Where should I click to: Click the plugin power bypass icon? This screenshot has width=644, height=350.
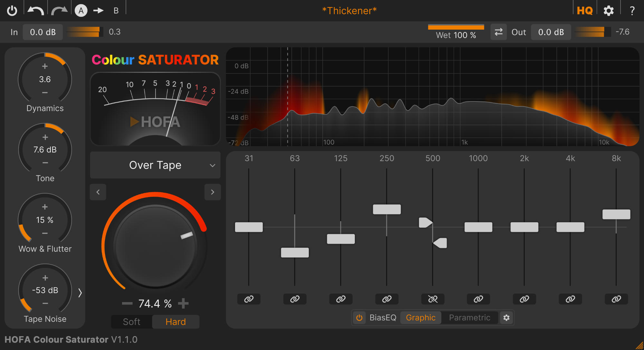(12, 11)
